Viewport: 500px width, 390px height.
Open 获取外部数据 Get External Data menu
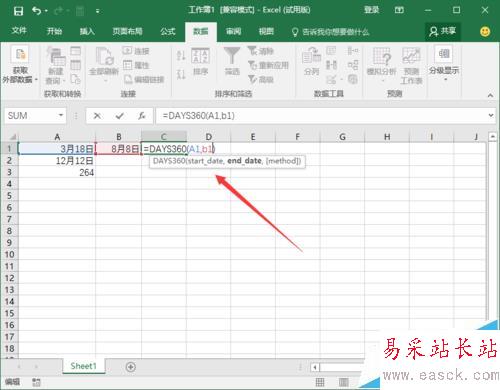tap(20, 65)
